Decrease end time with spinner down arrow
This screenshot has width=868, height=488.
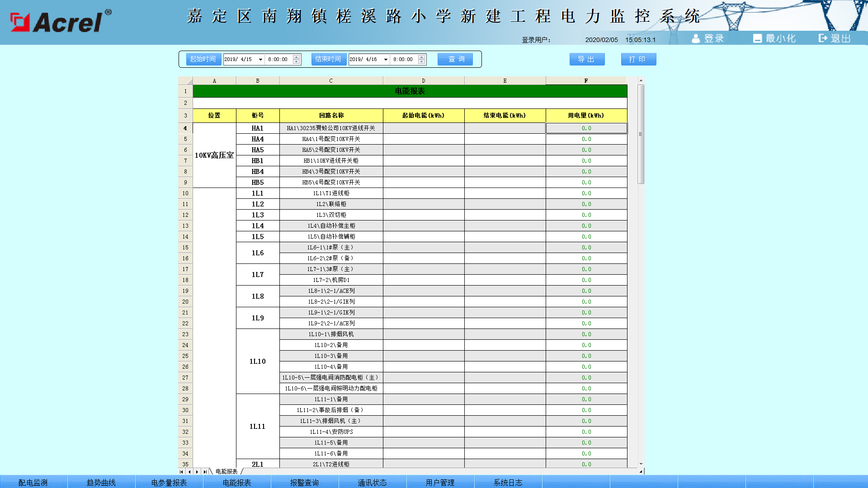[422, 62]
